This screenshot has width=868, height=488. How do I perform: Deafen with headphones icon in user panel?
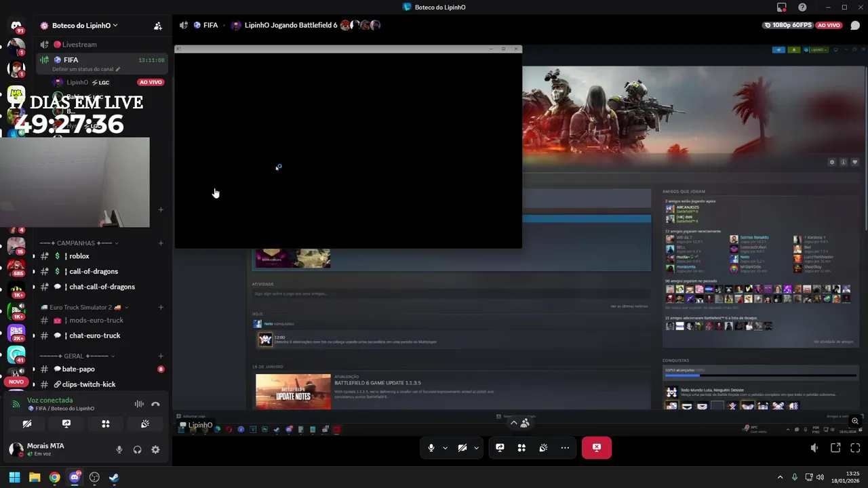coord(138,449)
